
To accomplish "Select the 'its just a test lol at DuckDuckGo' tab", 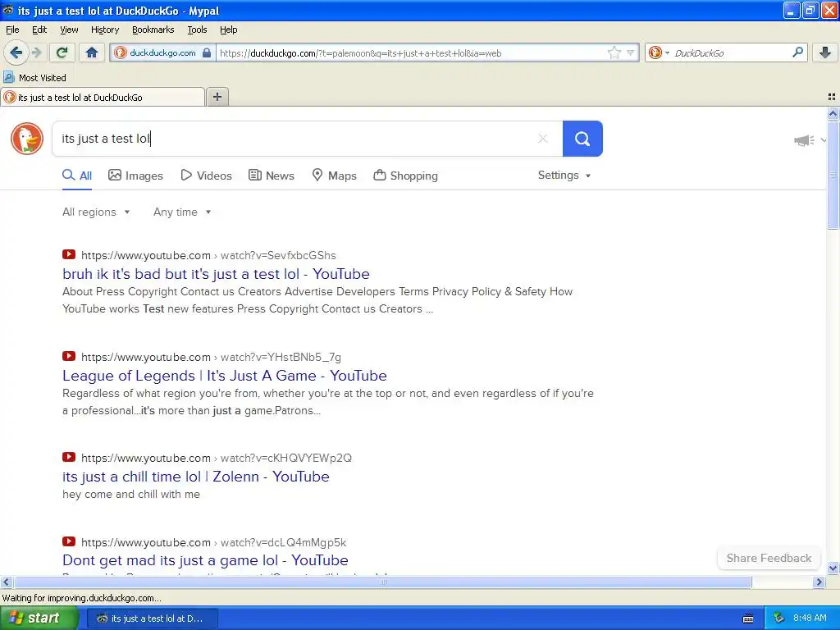I will [x=103, y=97].
